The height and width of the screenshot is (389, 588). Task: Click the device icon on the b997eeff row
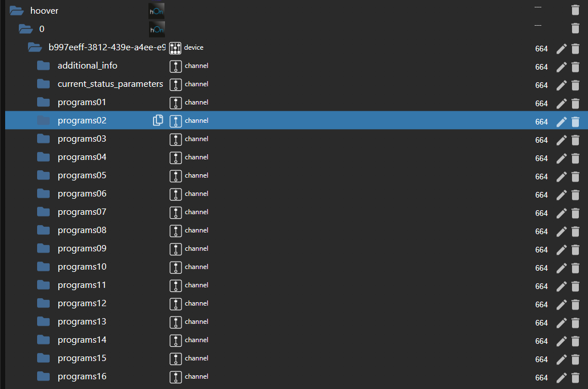pyautogui.click(x=175, y=48)
